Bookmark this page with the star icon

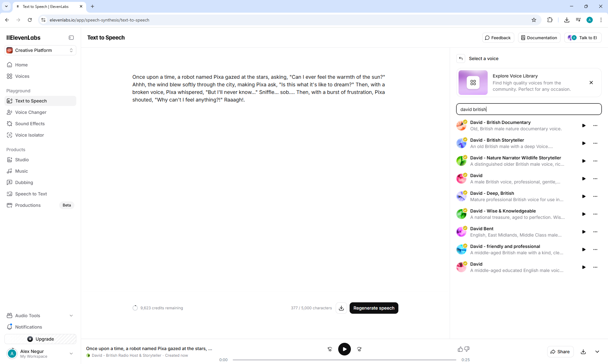click(534, 20)
